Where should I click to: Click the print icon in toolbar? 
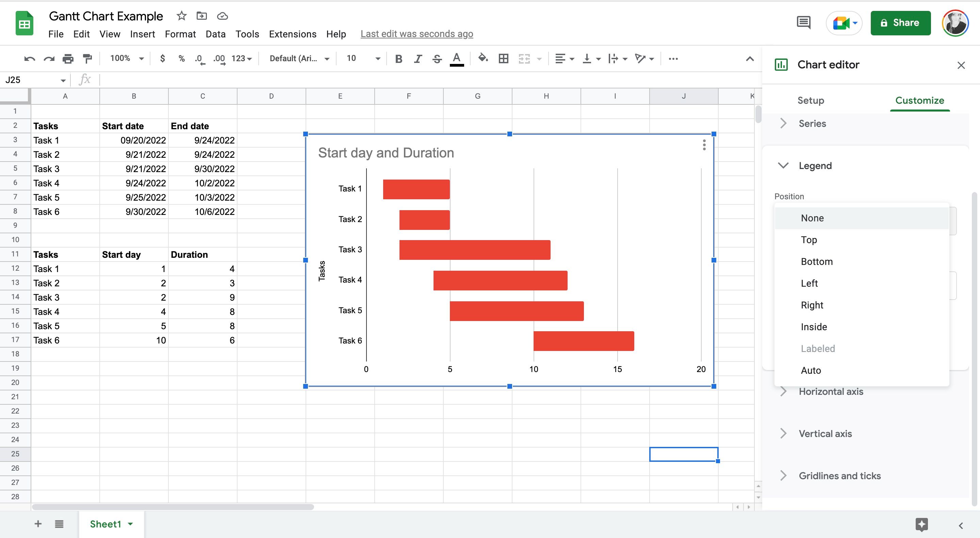[67, 58]
